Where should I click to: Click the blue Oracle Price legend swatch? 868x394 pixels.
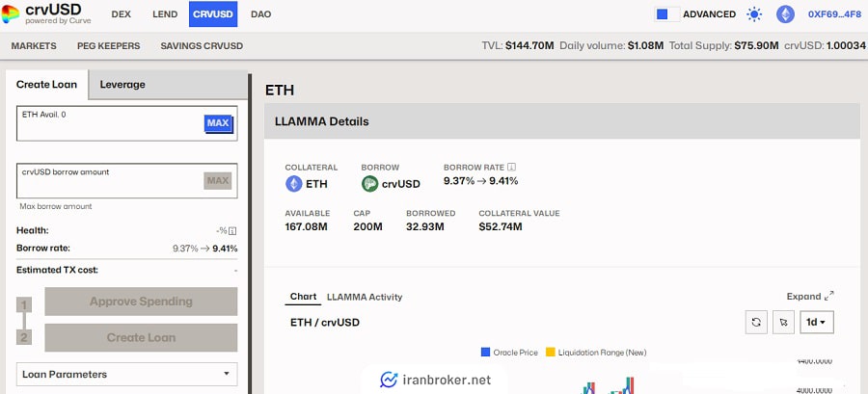485,352
